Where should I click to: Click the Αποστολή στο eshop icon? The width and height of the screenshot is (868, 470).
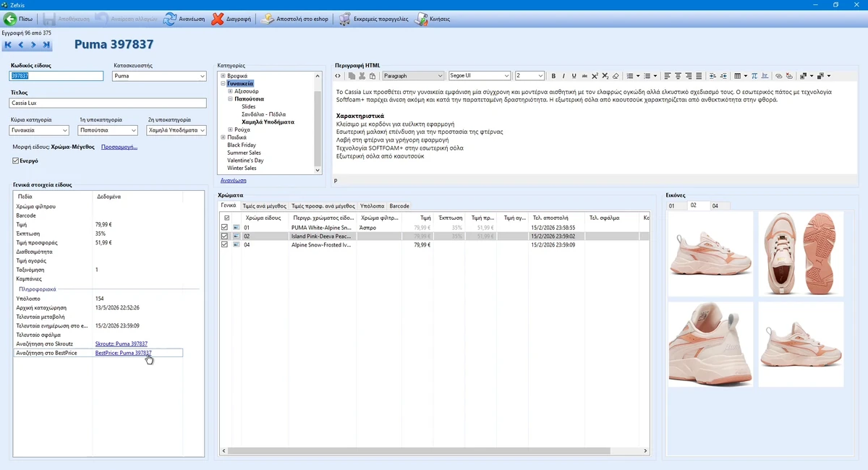tap(268, 20)
